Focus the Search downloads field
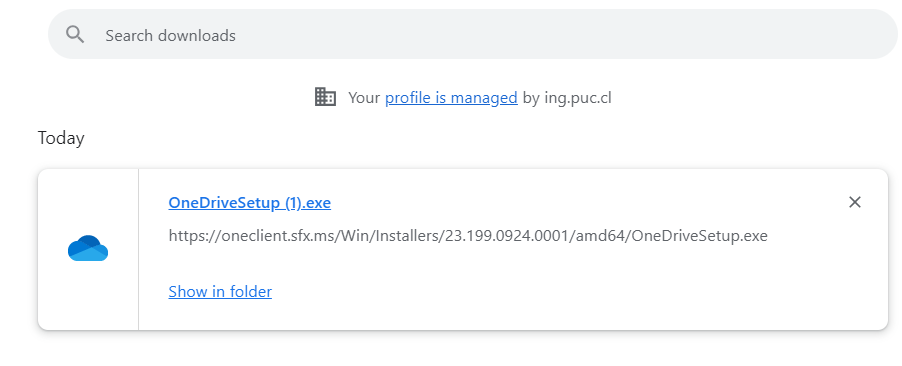 tap(472, 35)
